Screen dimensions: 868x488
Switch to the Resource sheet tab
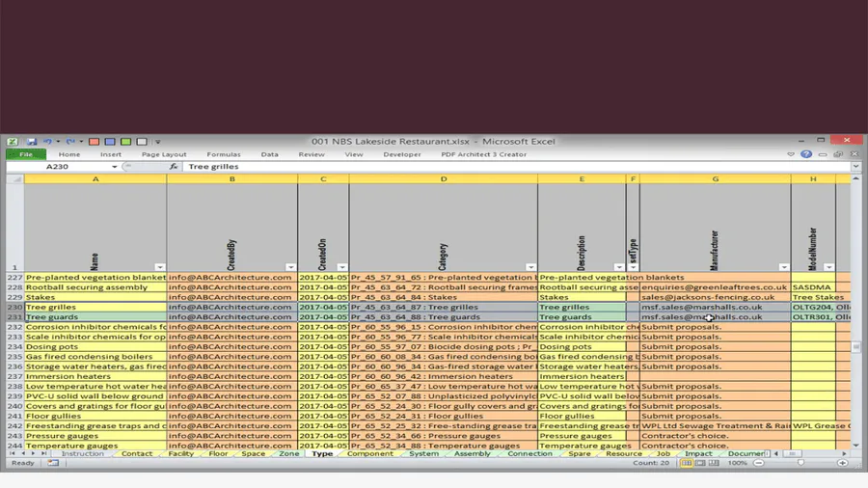(x=624, y=453)
